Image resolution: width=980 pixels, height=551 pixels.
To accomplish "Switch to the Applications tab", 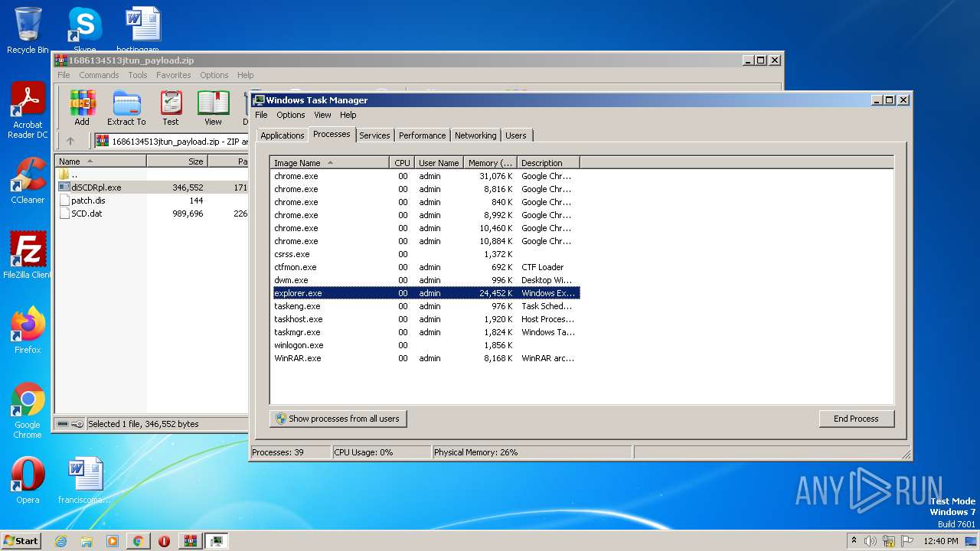I will pos(283,135).
